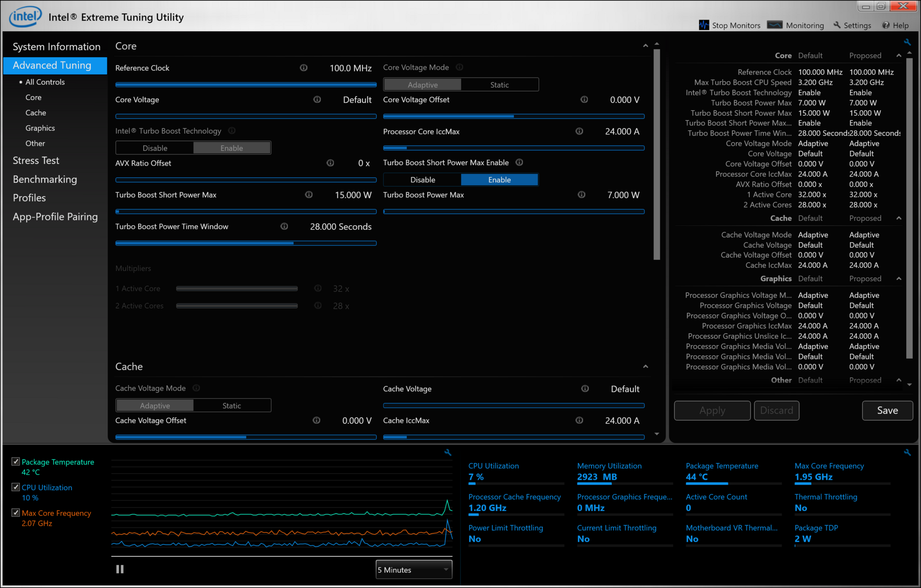Image resolution: width=921 pixels, height=588 pixels.
Task: Set Turbo Boost Short Power Max to Disable
Action: [422, 180]
